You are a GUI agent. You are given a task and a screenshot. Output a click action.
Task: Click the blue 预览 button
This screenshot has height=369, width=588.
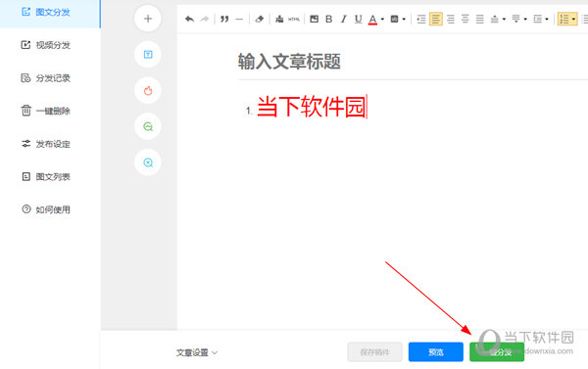pos(436,352)
